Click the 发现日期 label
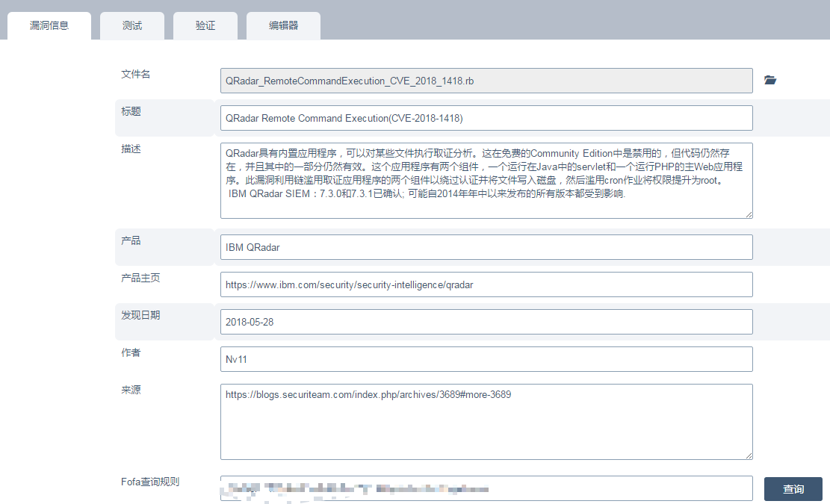The image size is (830, 504). click(140, 315)
